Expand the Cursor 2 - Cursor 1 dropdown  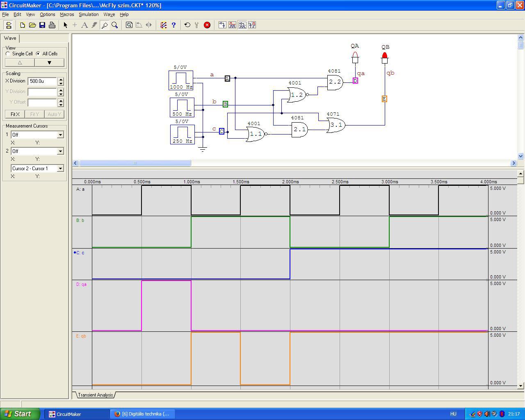[60, 169]
